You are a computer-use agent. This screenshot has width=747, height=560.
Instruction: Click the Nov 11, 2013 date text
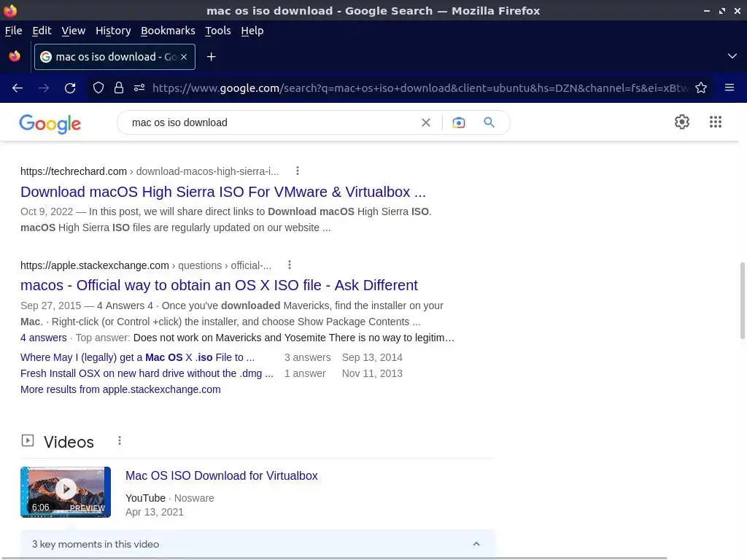click(x=372, y=373)
